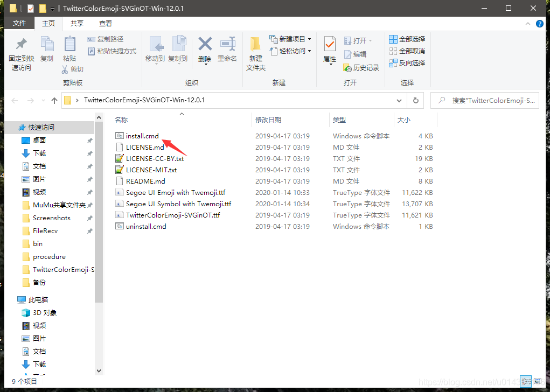The height and width of the screenshot is (392, 550).
Task: Click the Paste ribbon button
Action: (x=69, y=49)
